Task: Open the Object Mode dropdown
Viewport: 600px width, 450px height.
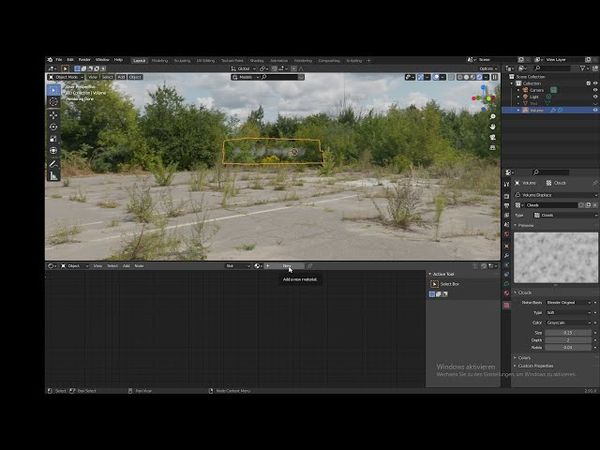Action: [x=66, y=77]
